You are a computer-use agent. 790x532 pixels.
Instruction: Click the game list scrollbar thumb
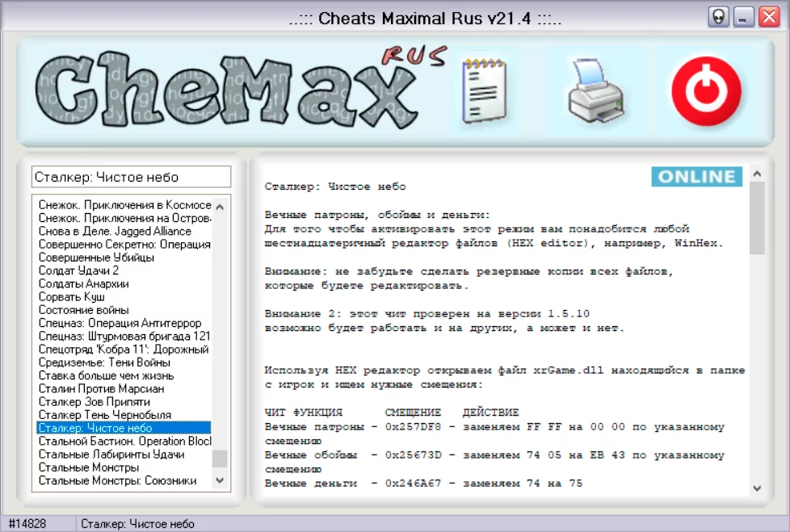click(x=220, y=459)
